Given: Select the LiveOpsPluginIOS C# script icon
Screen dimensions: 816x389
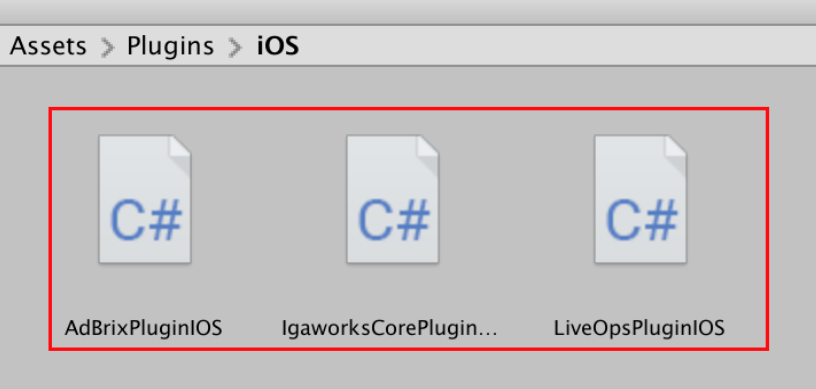Looking at the screenshot, I should [x=641, y=199].
